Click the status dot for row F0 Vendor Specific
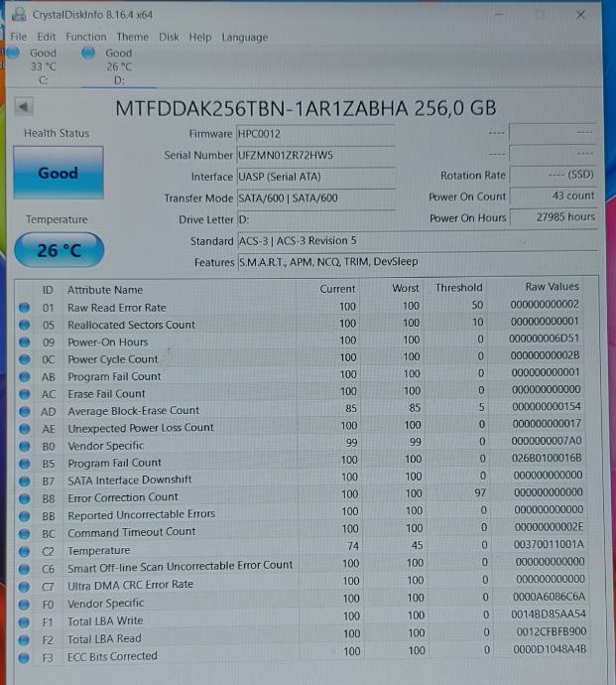Screen dimensions: 616x685 click(x=25, y=605)
